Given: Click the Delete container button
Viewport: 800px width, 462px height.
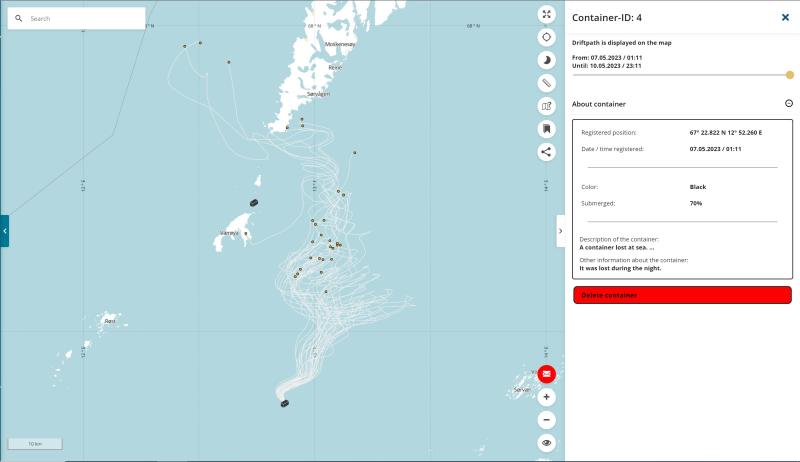Looking at the screenshot, I should (x=683, y=295).
